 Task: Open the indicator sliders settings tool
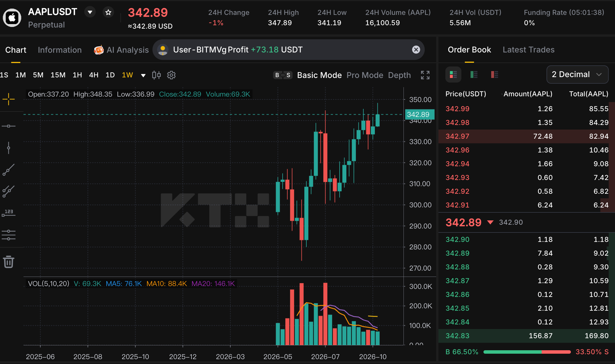tap(9, 235)
